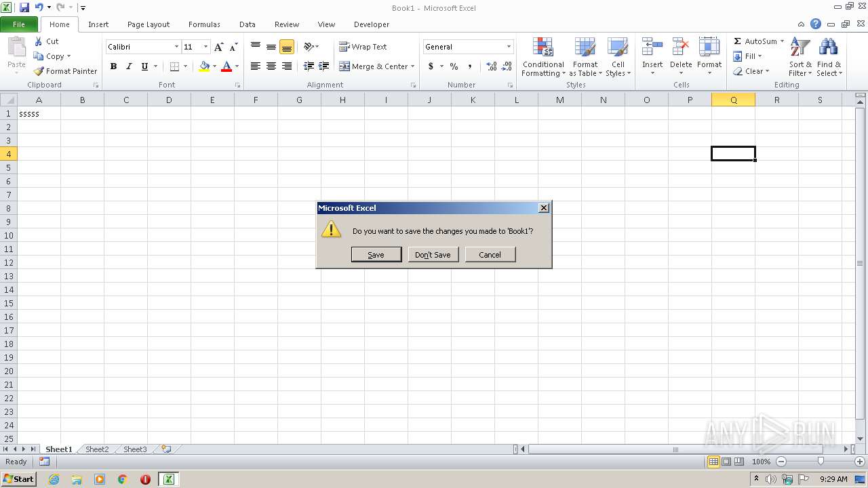
Task: Apply Percent Style
Action: [454, 66]
